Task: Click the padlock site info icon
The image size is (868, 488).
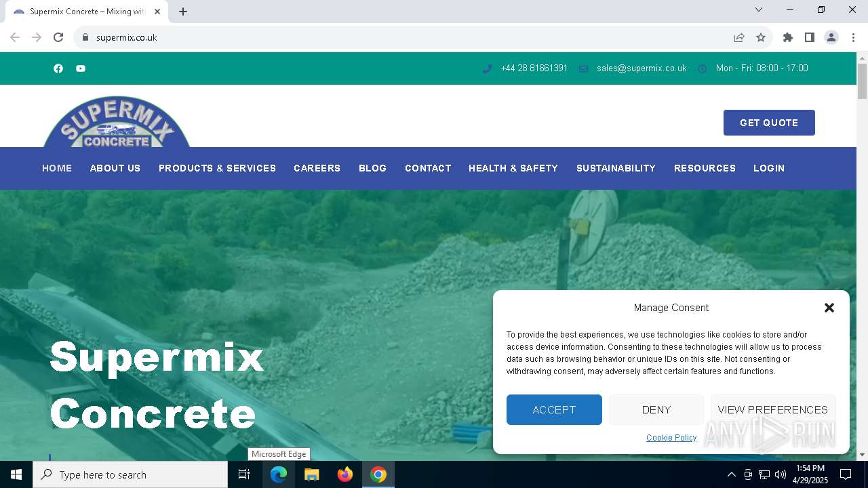Action: pos(85,37)
